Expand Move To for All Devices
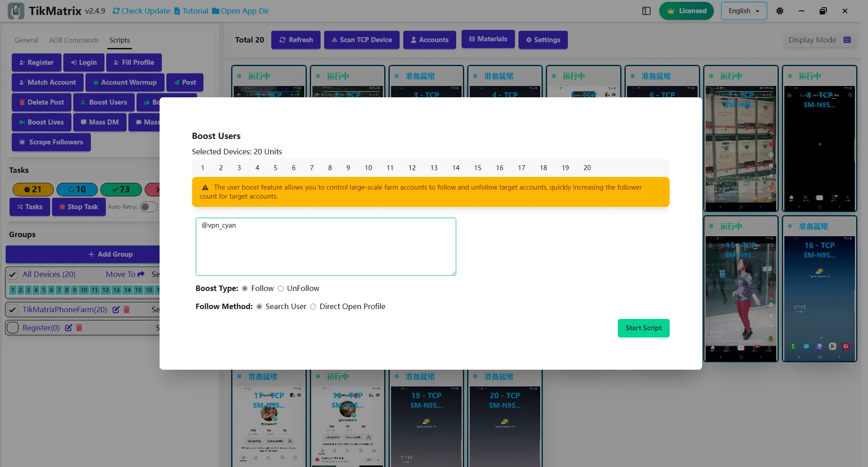The height and width of the screenshot is (467, 868). (125, 274)
